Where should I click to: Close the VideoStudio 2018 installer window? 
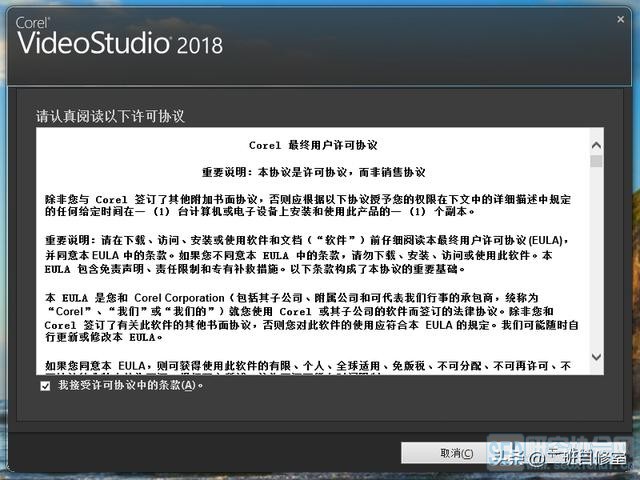pos(620,19)
